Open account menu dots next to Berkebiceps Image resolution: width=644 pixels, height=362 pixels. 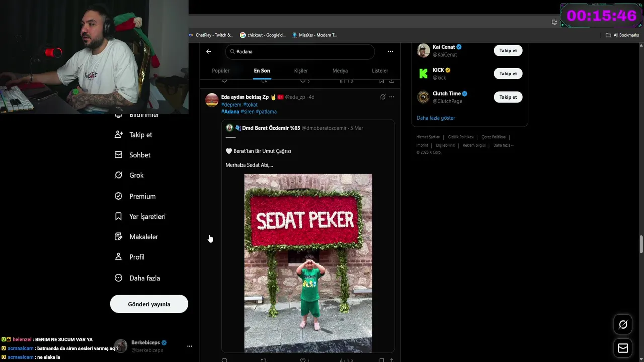point(190,346)
